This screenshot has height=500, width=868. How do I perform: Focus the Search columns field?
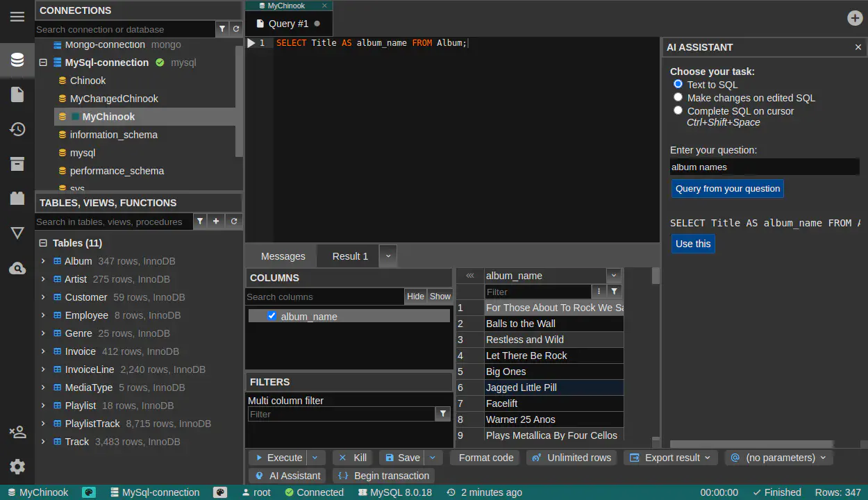click(x=324, y=297)
